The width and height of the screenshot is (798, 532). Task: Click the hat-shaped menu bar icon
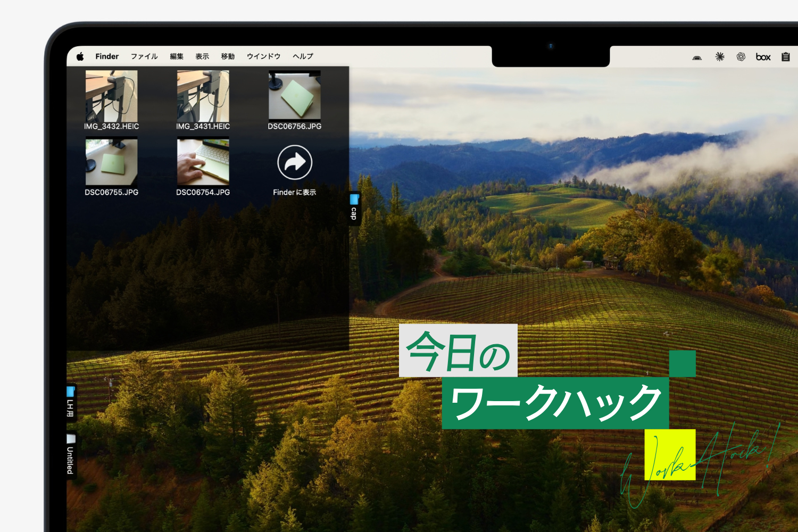tap(697, 57)
